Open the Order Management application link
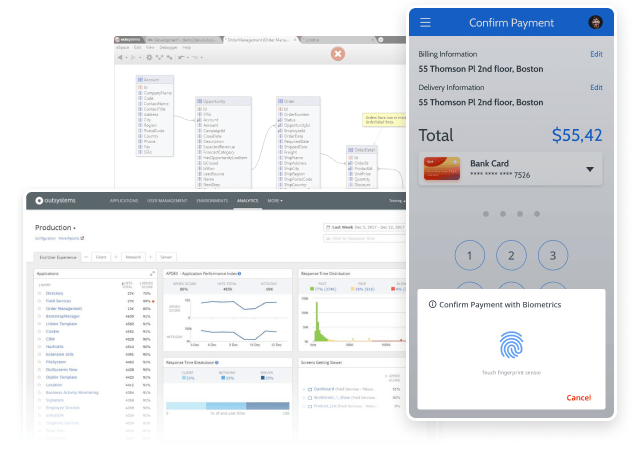This screenshot has height=450, width=635. [64, 309]
